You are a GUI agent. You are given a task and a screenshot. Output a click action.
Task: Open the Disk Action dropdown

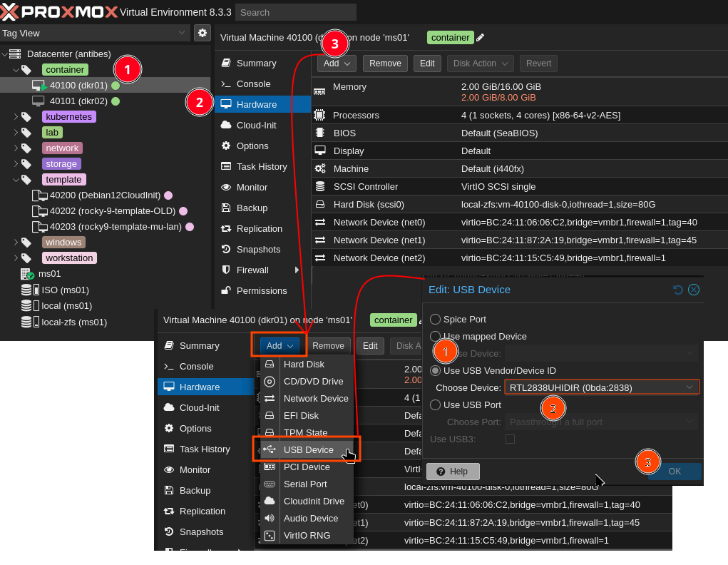(x=480, y=63)
